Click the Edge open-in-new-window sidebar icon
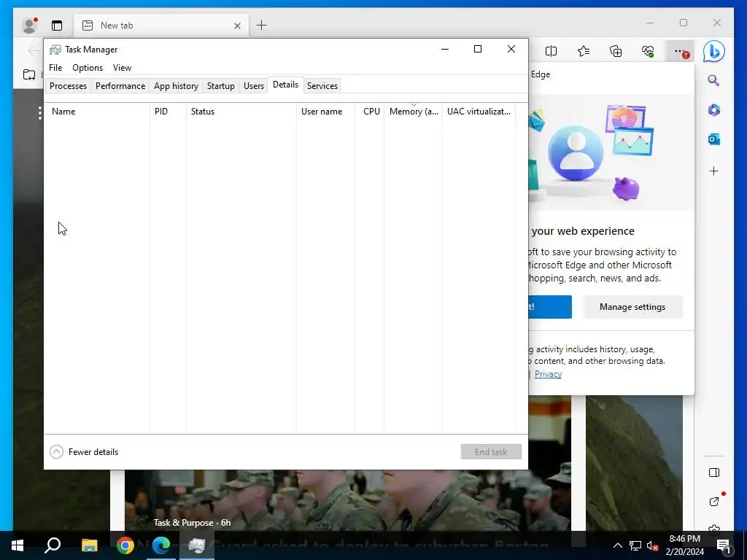This screenshot has width=747, height=560. [713, 502]
